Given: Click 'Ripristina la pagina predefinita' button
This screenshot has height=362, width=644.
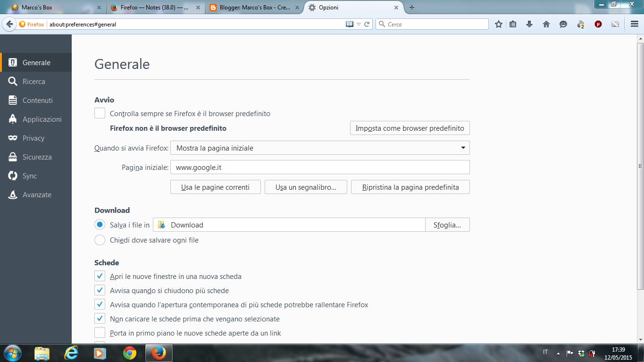Looking at the screenshot, I should coord(410,187).
